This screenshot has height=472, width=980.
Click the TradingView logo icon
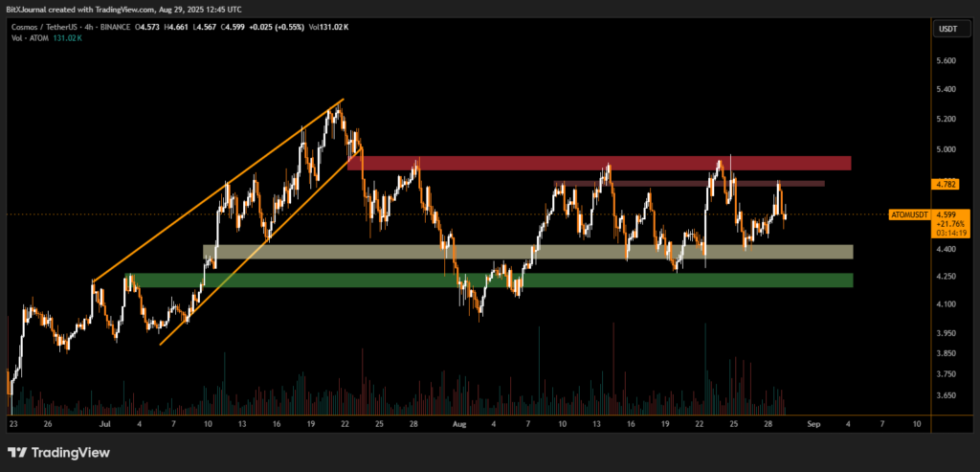coord(17,452)
